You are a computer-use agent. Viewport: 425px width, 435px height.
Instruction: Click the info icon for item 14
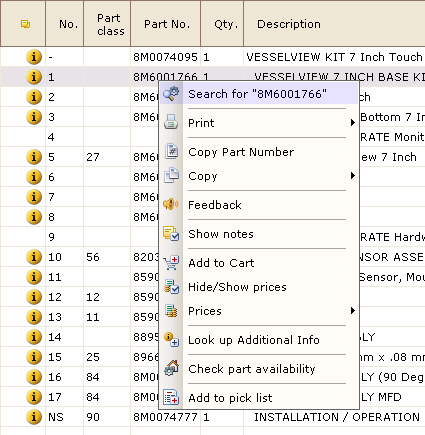[34, 337]
